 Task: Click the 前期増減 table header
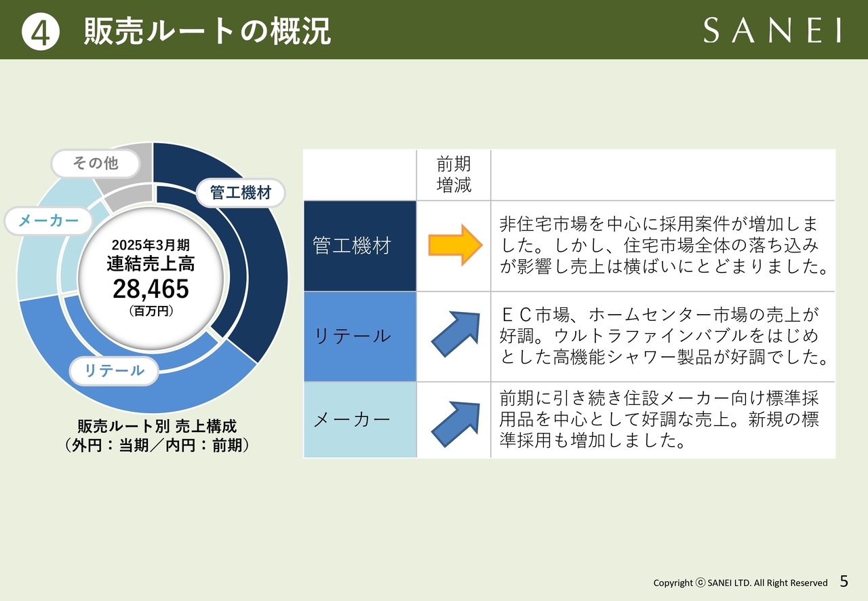click(454, 174)
